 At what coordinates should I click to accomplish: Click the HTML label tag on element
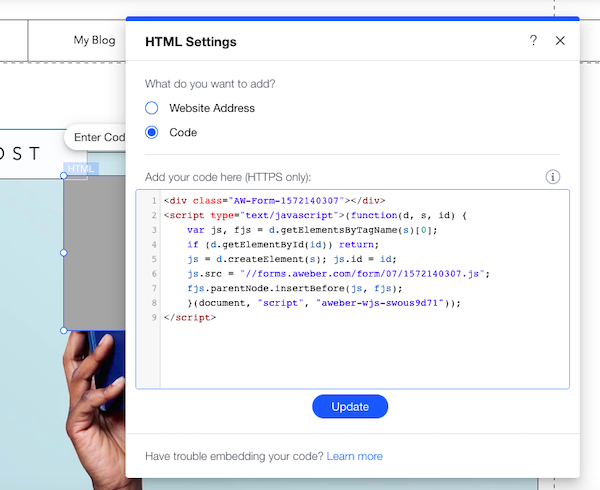80,169
